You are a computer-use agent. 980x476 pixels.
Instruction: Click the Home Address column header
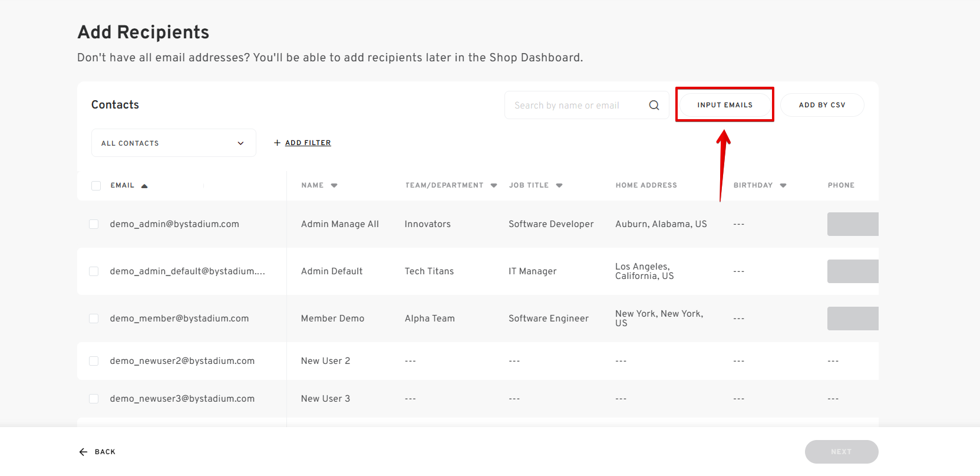[646, 185]
